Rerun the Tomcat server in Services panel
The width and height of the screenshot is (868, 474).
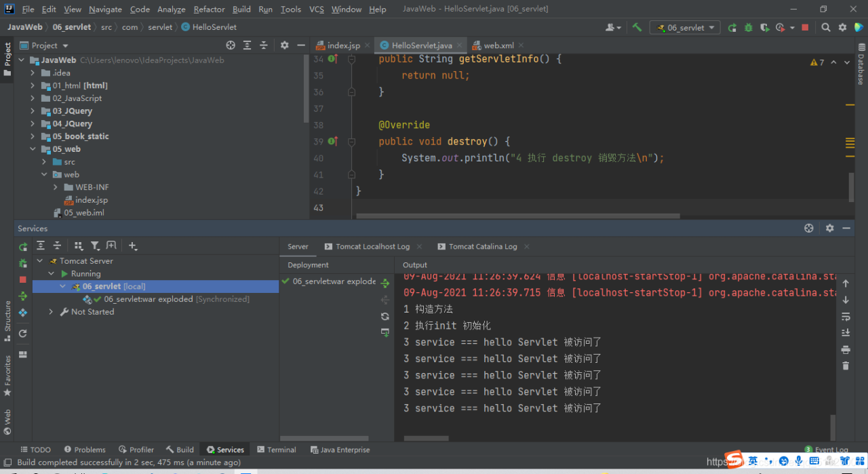pyautogui.click(x=23, y=247)
